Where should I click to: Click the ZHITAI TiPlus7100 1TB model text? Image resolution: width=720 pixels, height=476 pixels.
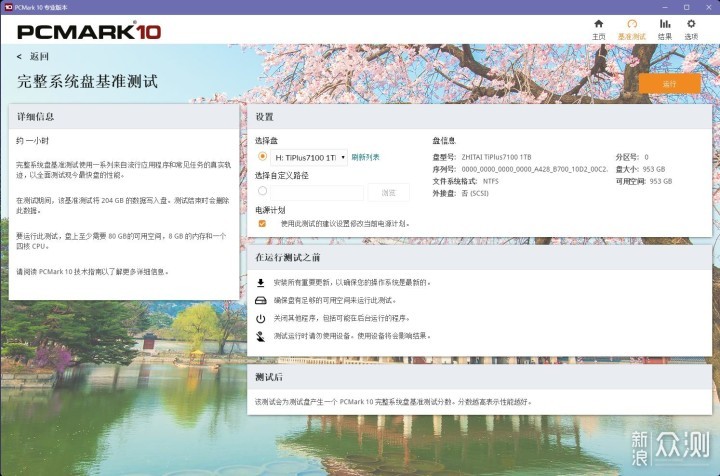point(496,157)
